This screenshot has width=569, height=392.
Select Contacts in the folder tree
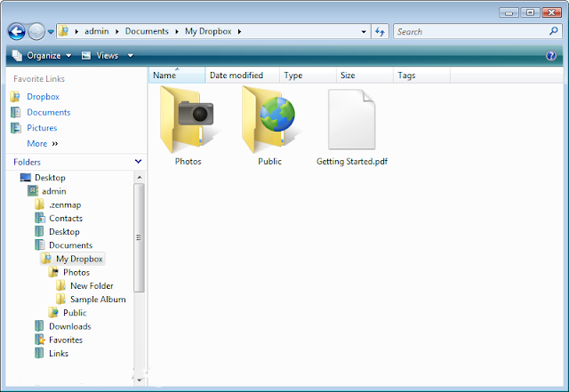(x=66, y=218)
